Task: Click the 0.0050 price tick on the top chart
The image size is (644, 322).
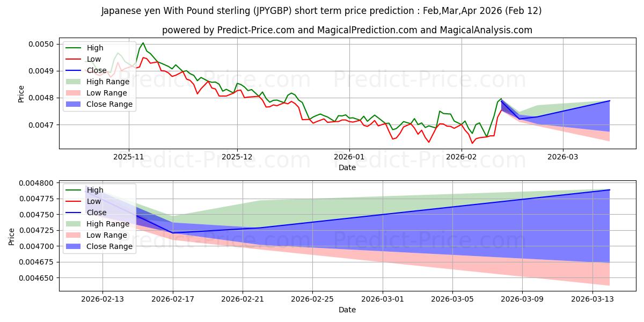Action: 43,44
